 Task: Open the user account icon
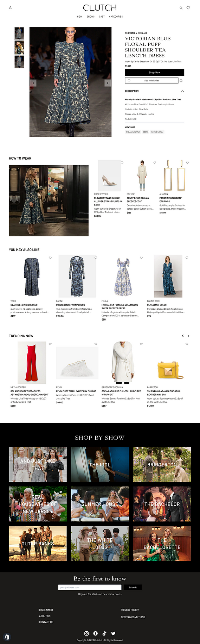click(10, 8)
